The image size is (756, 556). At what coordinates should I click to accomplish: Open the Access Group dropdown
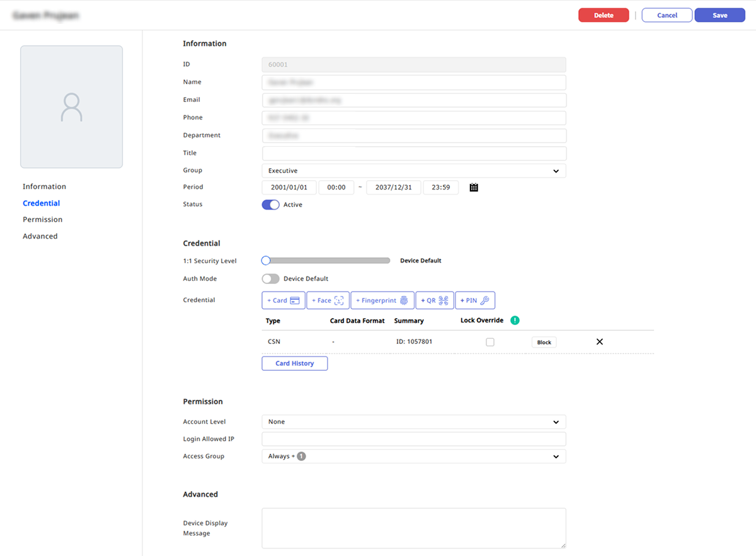tap(413, 457)
